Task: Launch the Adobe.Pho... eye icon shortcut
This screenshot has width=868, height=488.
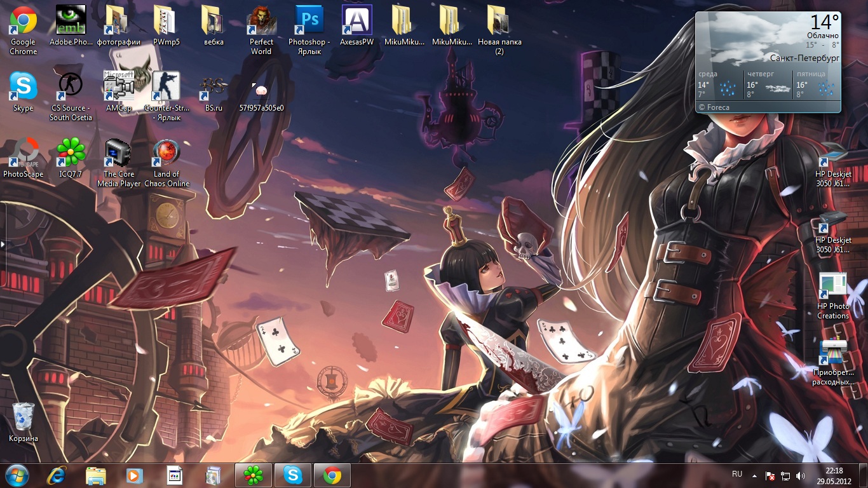Action: pos(71,25)
